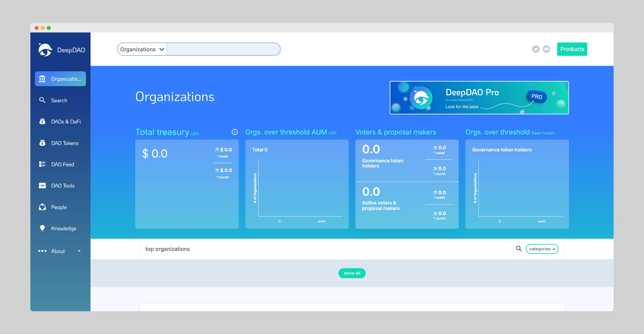The width and height of the screenshot is (644, 334).
Task: Click the Organizations page title
Action: (175, 97)
